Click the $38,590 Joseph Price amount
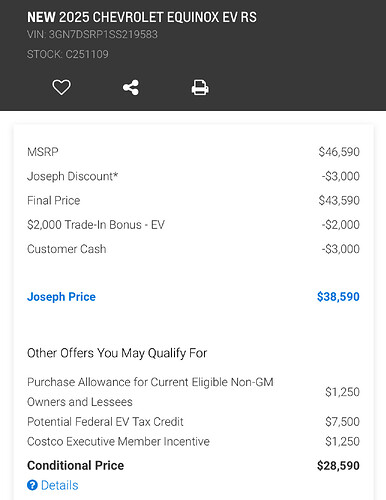The width and height of the screenshot is (386, 500). pos(338,297)
